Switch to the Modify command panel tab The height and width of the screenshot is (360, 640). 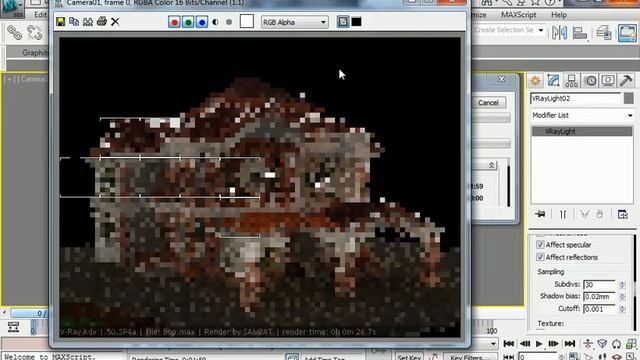(x=553, y=80)
